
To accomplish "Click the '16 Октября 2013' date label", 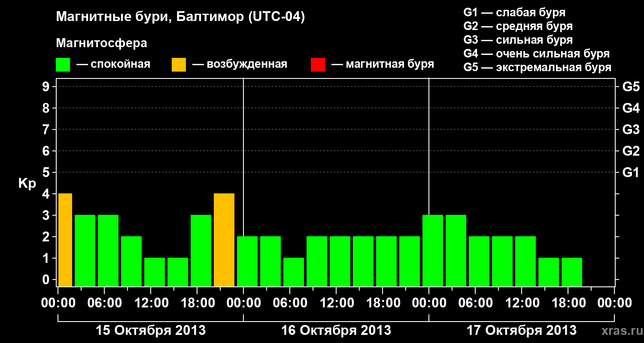I will [336, 331].
